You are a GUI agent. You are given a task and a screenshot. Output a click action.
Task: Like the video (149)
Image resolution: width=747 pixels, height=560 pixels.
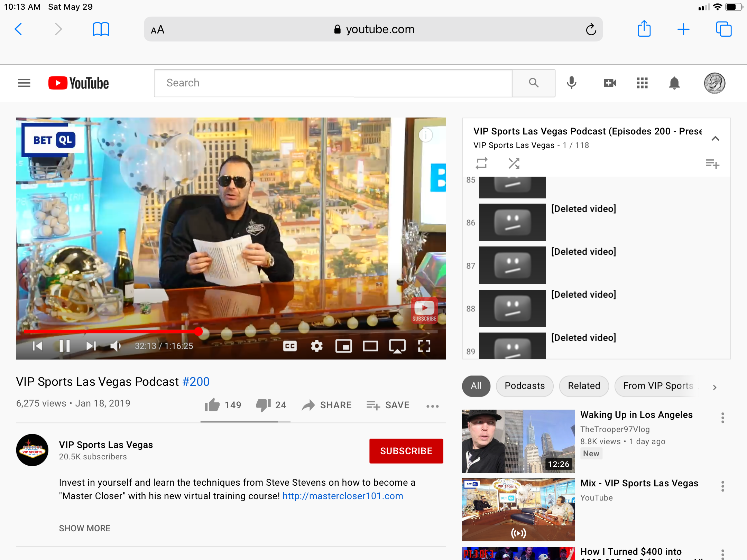[x=223, y=405]
